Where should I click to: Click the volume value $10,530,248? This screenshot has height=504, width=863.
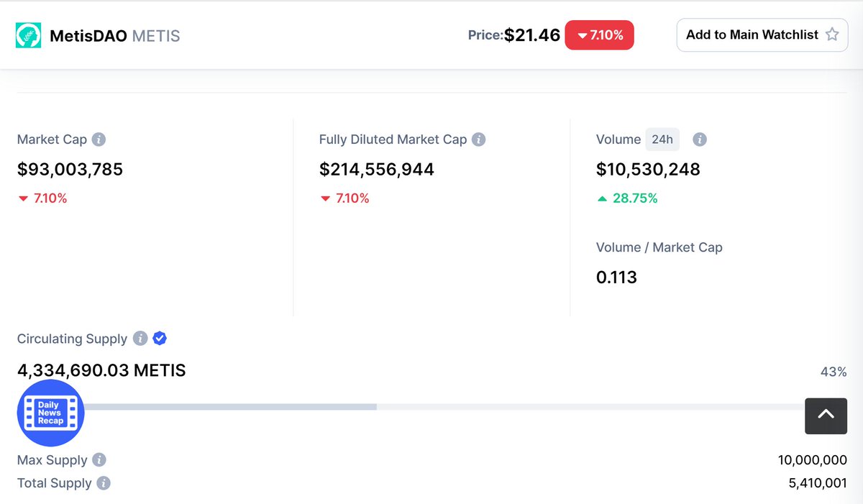pyautogui.click(x=648, y=170)
